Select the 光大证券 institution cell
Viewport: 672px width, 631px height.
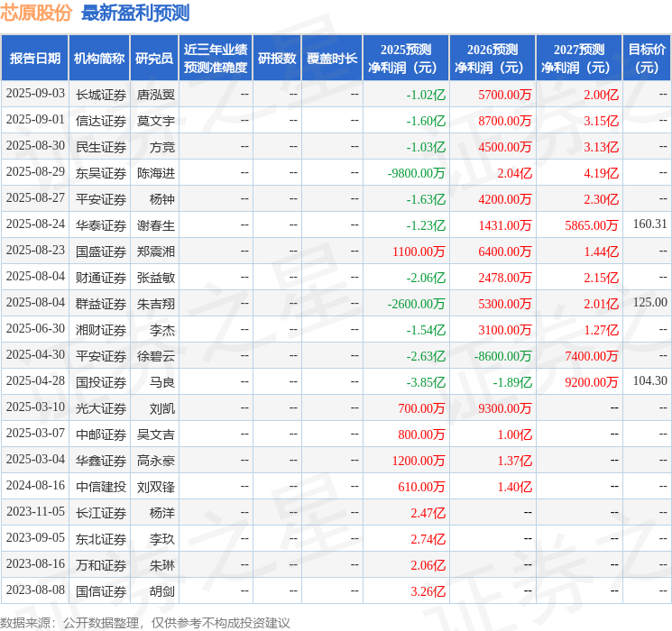[101, 408]
